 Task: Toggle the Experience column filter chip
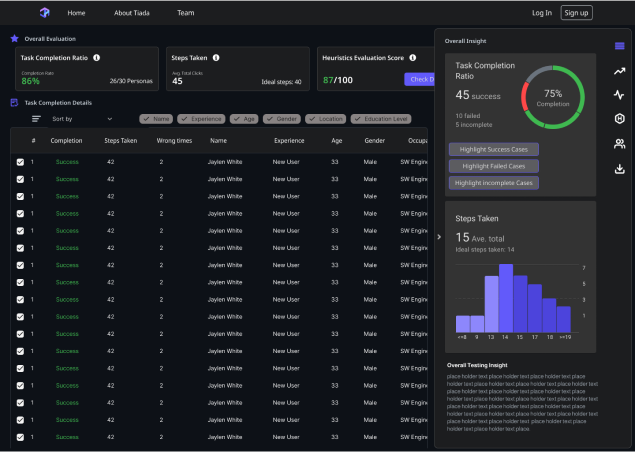pyautogui.click(x=201, y=118)
